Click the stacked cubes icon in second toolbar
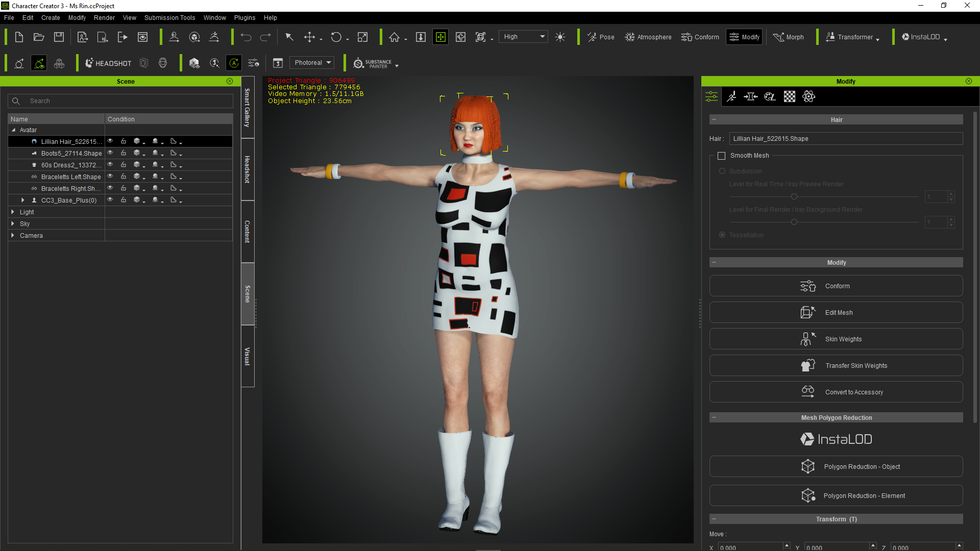Image resolution: width=980 pixels, height=551 pixels. (x=59, y=63)
